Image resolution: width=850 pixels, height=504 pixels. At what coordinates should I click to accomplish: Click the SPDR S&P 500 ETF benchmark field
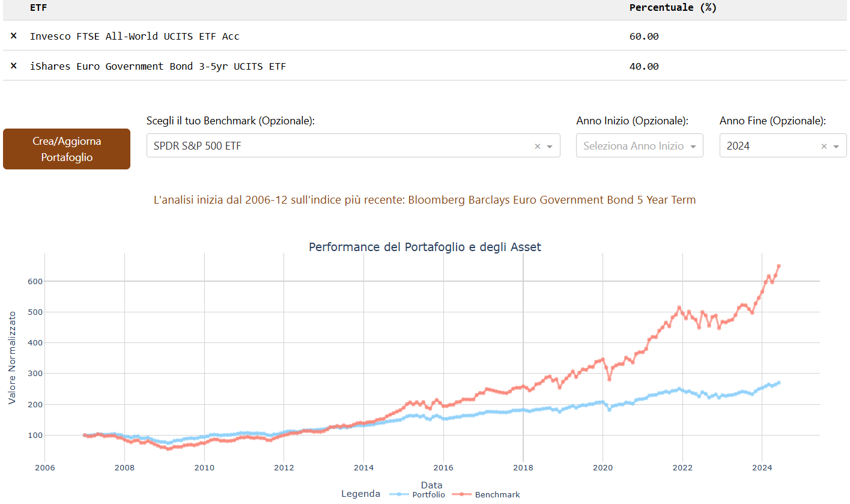353,145
